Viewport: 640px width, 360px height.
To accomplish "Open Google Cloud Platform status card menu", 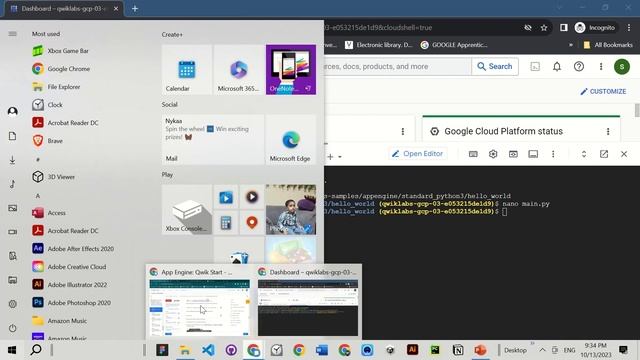I will (608, 131).
